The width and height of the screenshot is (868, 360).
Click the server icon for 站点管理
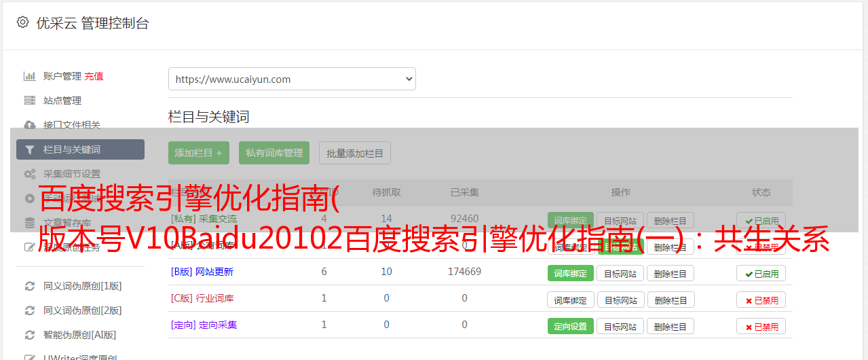(x=29, y=101)
